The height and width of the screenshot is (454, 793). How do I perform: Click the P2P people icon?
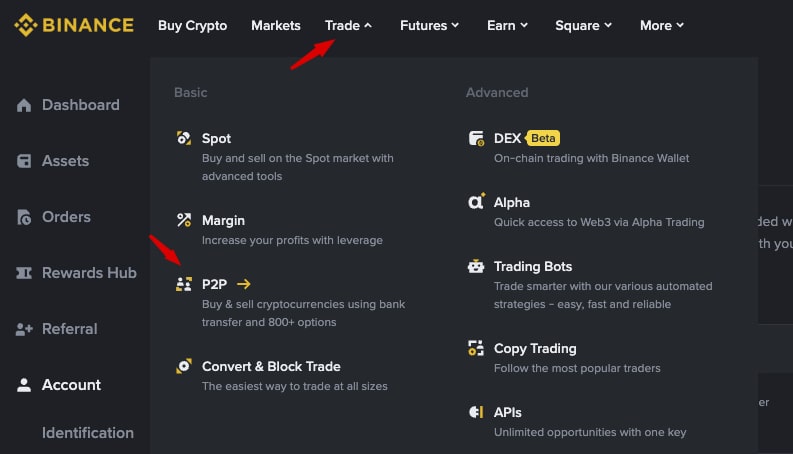pyautogui.click(x=184, y=284)
